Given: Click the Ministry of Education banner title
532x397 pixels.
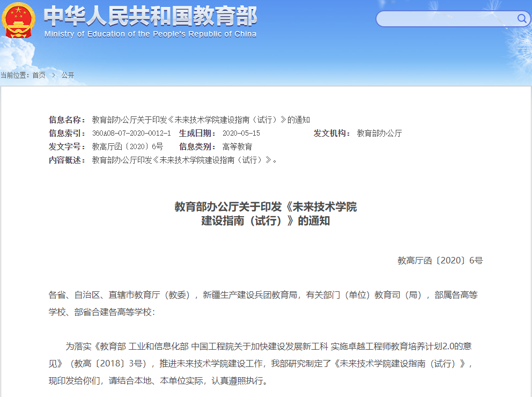Looking at the screenshot, I should (150, 17).
